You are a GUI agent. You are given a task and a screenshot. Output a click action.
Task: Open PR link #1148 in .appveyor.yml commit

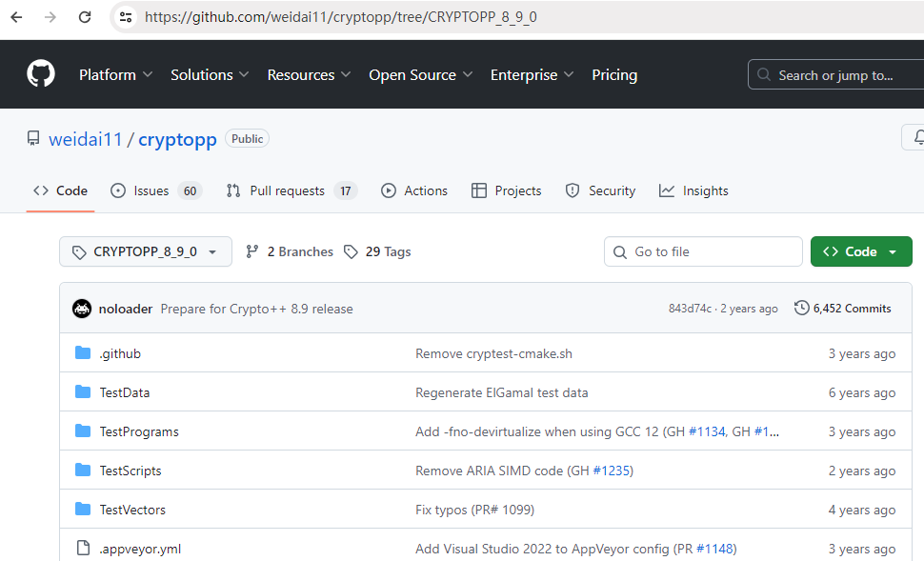click(x=714, y=549)
